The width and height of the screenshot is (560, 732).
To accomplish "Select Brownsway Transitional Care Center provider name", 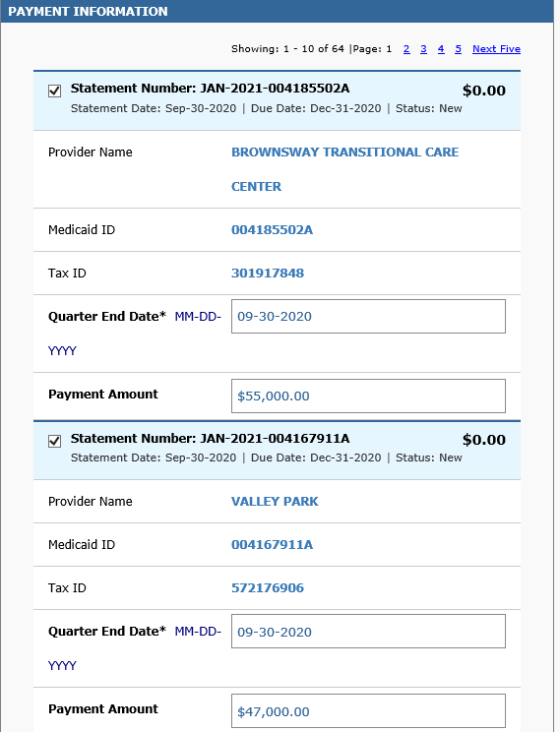I will click(x=344, y=169).
